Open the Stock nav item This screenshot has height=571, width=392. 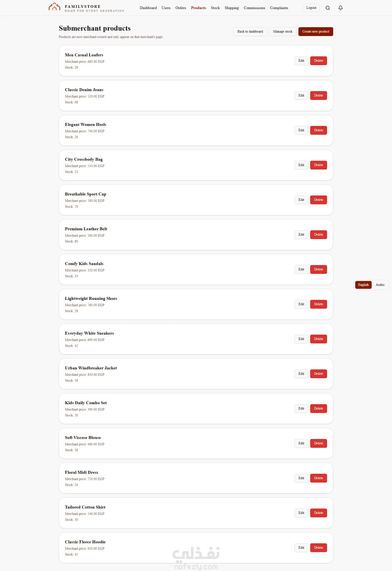pos(215,8)
